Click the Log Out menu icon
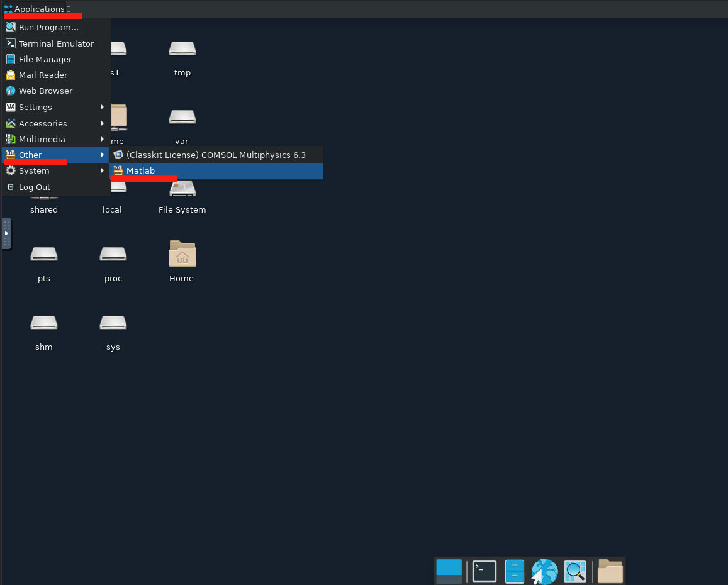 11,187
